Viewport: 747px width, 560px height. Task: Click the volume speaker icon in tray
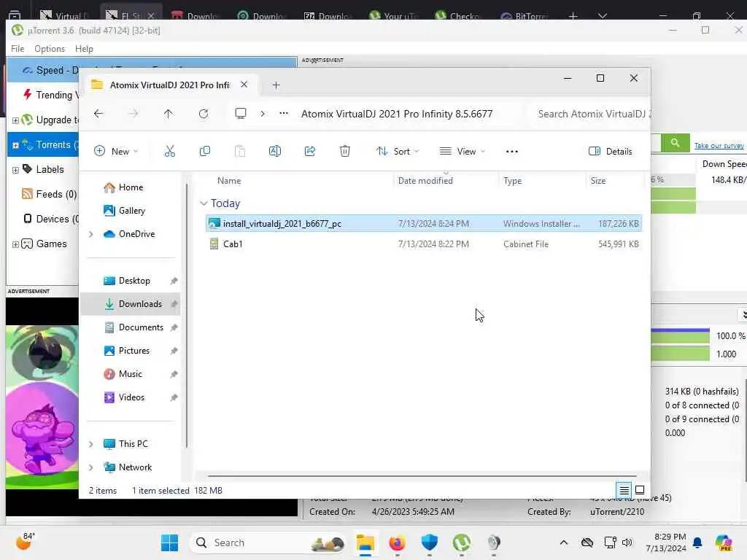point(627,542)
